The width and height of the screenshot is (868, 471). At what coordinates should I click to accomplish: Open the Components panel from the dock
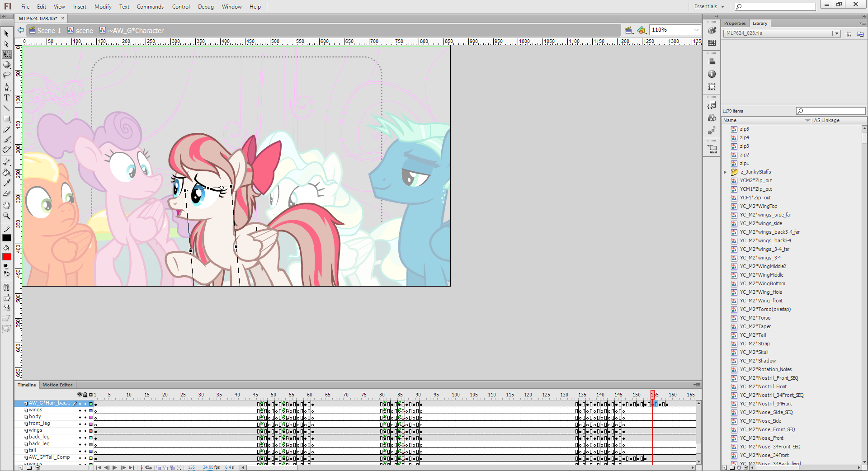[x=712, y=118]
